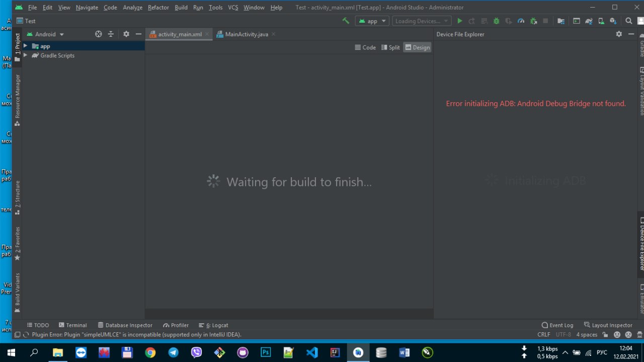The height and width of the screenshot is (362, 644).
Task: Open SDK Manager icon
Action: pos(613,21)
